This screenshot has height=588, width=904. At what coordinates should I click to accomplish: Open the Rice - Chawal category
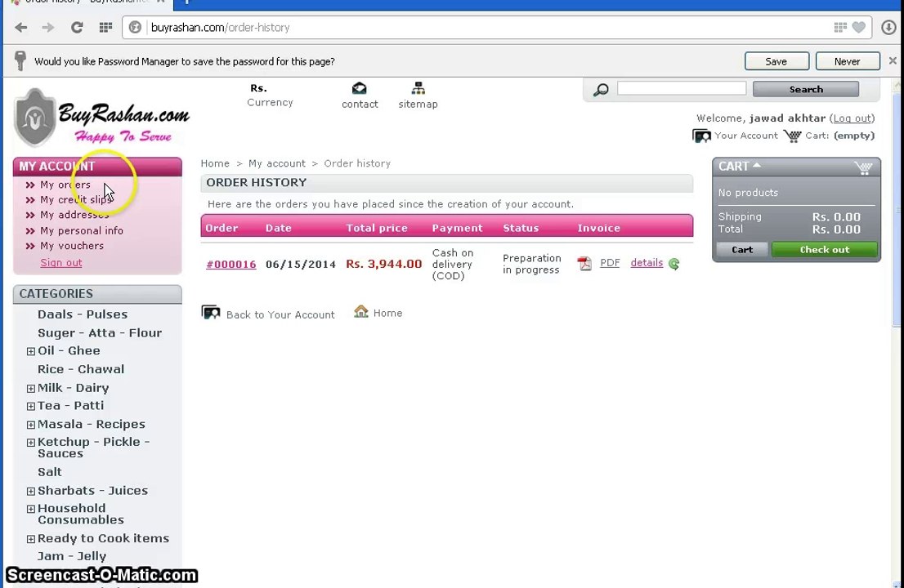click(81, 369)
